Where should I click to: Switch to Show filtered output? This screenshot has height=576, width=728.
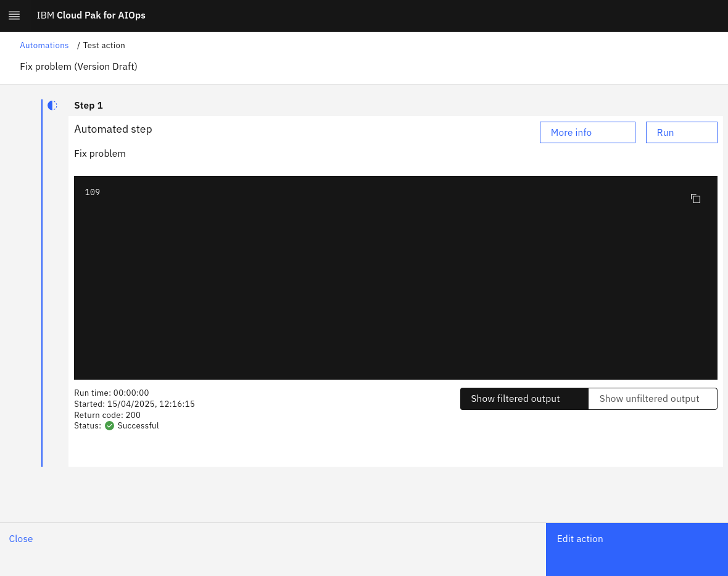click(x=524, y=399)
